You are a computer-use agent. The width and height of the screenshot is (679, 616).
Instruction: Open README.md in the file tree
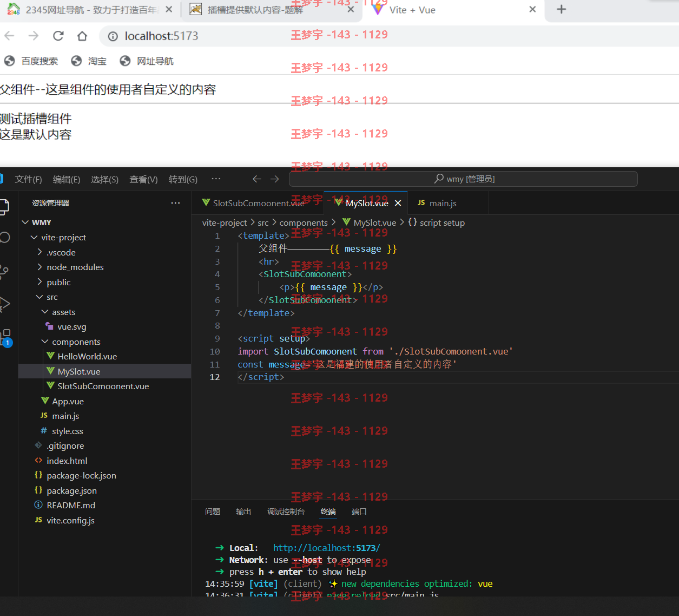click(71, 506)
